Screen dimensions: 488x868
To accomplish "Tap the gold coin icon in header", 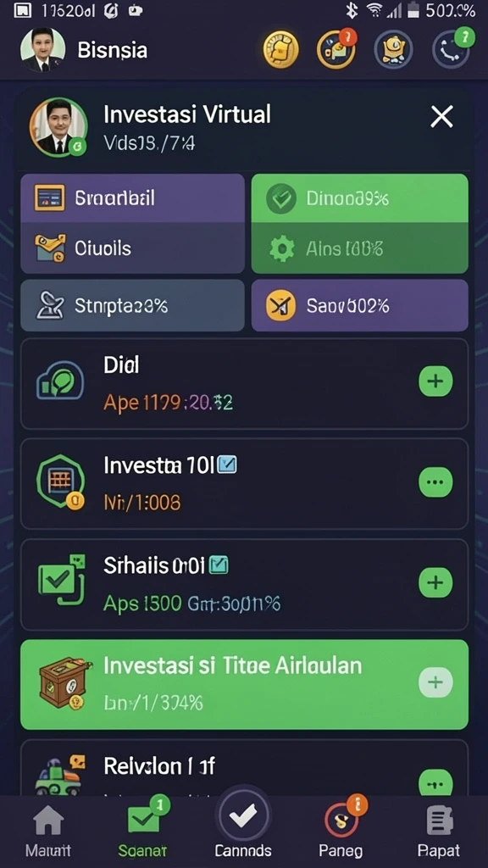I will point(280,50).
